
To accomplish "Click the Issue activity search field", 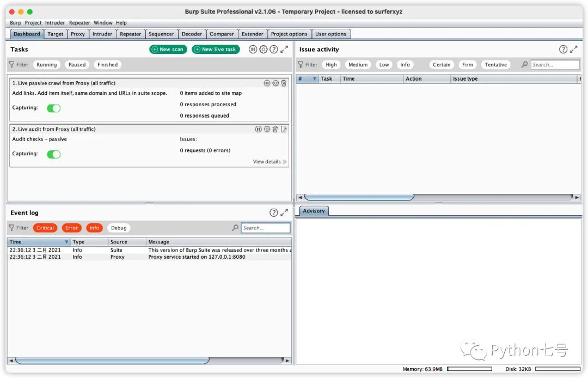I will pos(555,64).
